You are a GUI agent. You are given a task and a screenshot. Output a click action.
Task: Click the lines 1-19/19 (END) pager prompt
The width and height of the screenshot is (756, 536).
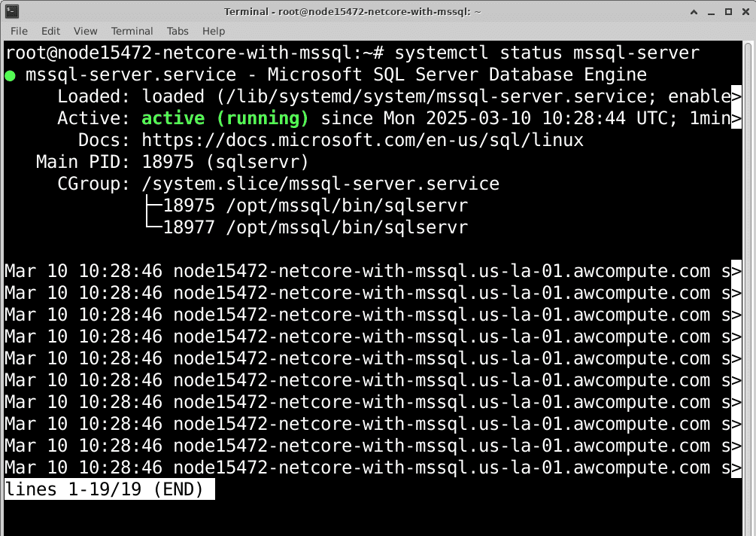pos(108,489)
